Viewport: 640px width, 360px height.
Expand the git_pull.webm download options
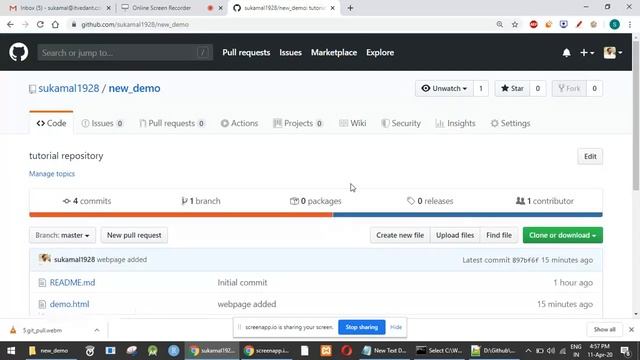click(97, 330)
